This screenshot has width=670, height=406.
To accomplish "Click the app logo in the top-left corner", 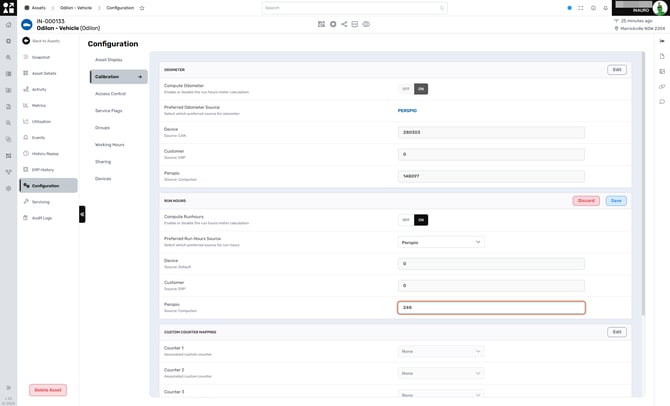I will click(8, 8).
